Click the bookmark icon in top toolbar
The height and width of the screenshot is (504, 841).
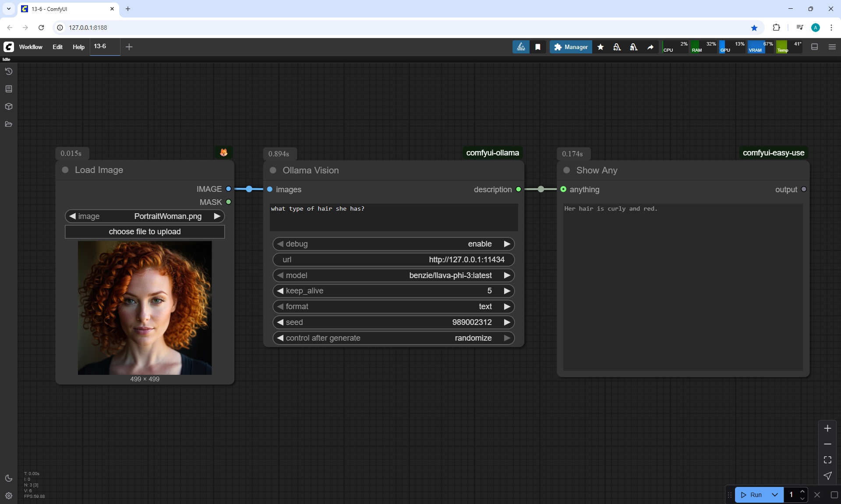click(x=538, y=47)
